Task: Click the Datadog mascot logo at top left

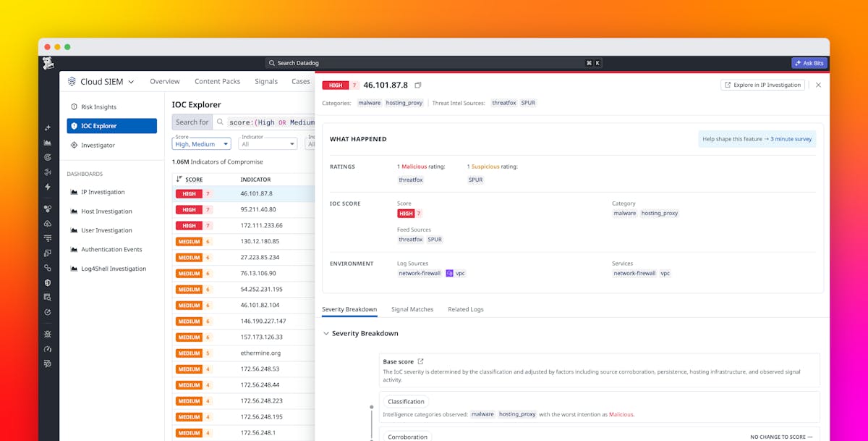Action: [48, 63]
